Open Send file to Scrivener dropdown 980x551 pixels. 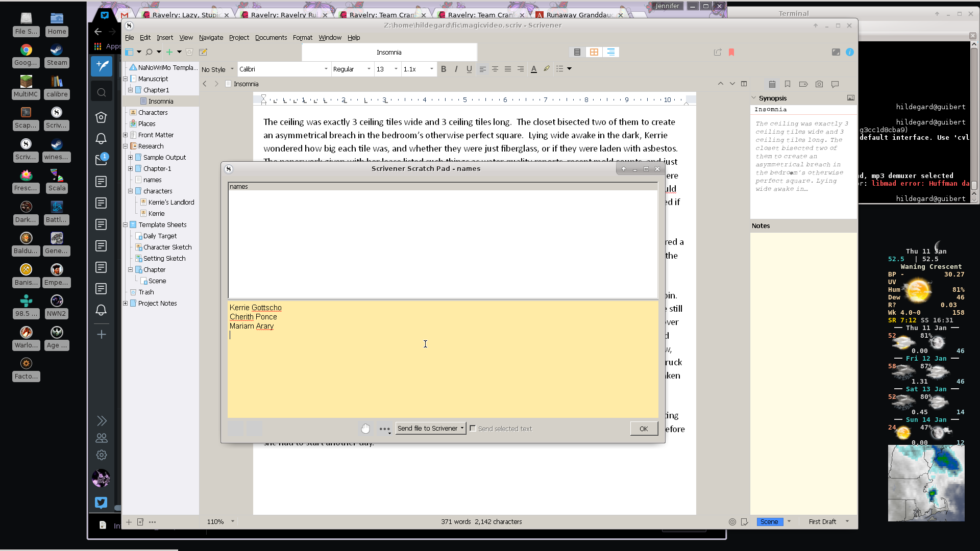(x=431, y=429)
